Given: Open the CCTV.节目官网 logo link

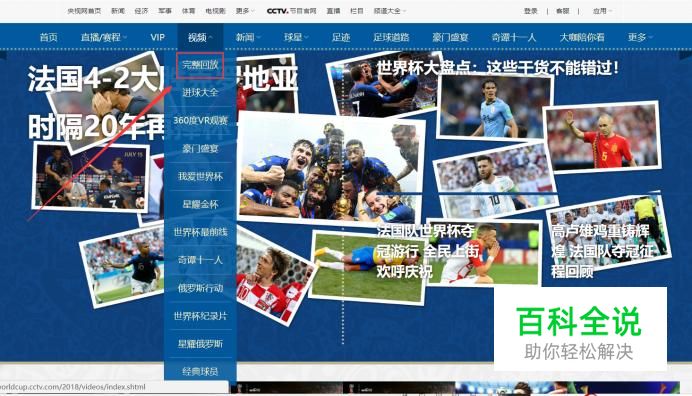Looking at the screenshot, I should (291, 11).
